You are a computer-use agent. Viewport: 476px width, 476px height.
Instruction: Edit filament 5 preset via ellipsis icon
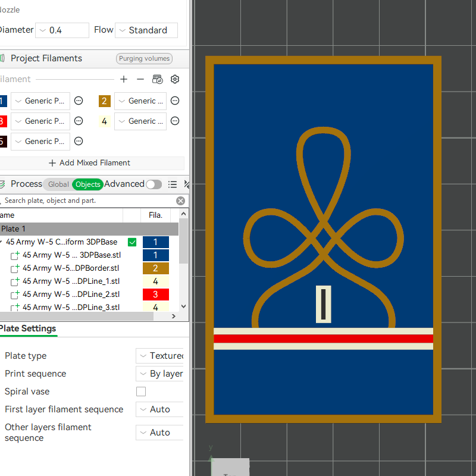[x=79, y=141]
